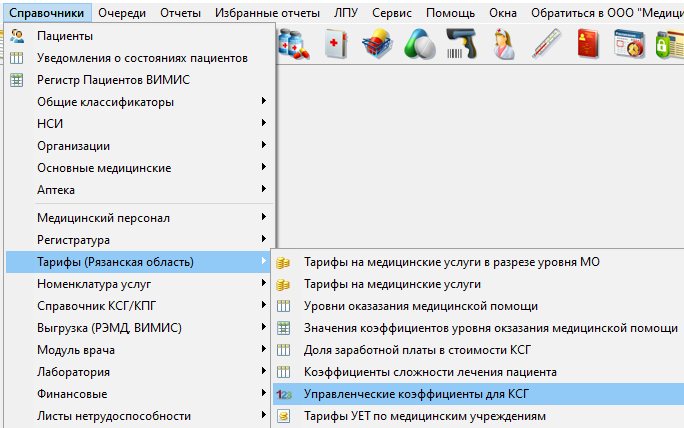Click the 123 icon beside Управленческие коэффициенты для КСГ
Viewport: 684px width, 428px height.
[x=284, y=394]
